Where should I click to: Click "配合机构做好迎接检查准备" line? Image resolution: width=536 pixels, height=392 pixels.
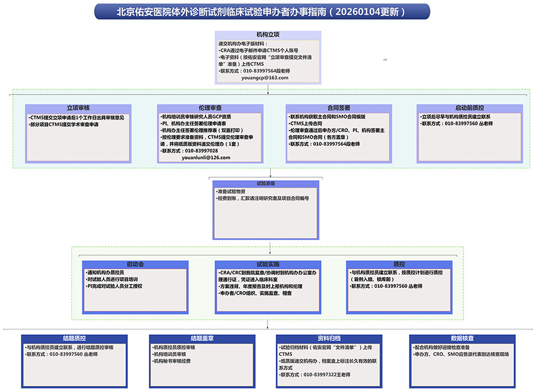coord(441,347)
